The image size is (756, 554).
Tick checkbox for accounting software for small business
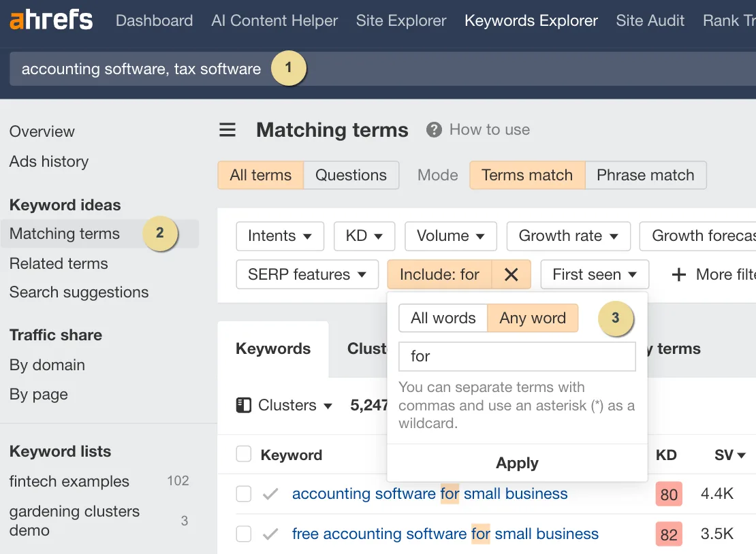(243, 494)
